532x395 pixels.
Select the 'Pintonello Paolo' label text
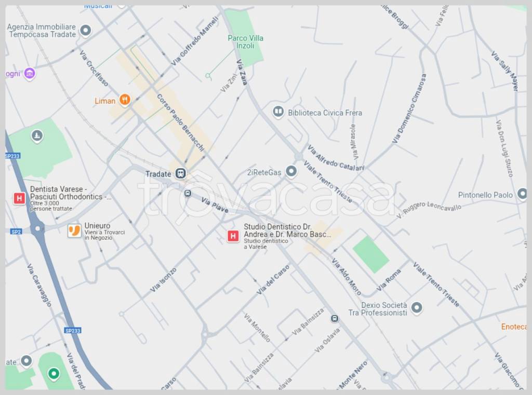click(485, 195)
